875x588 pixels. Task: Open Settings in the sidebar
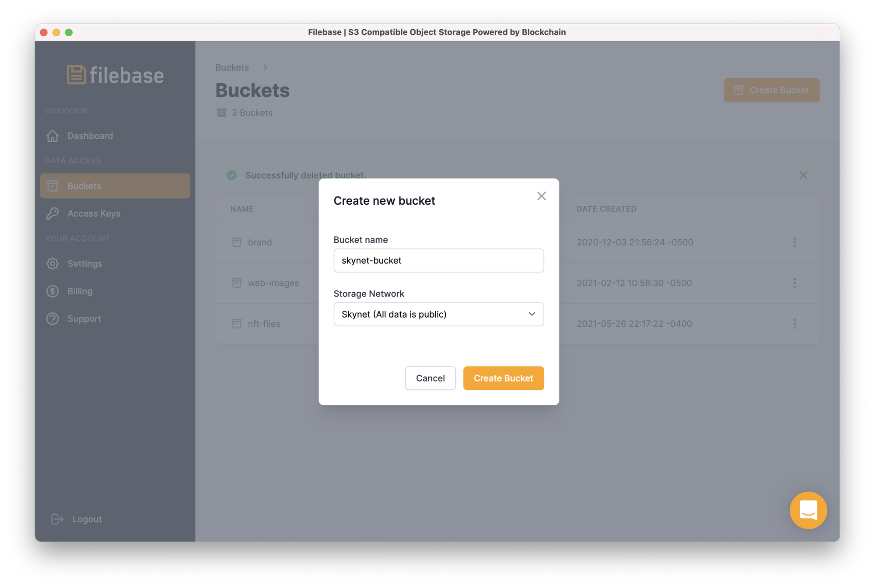point(115,263)
